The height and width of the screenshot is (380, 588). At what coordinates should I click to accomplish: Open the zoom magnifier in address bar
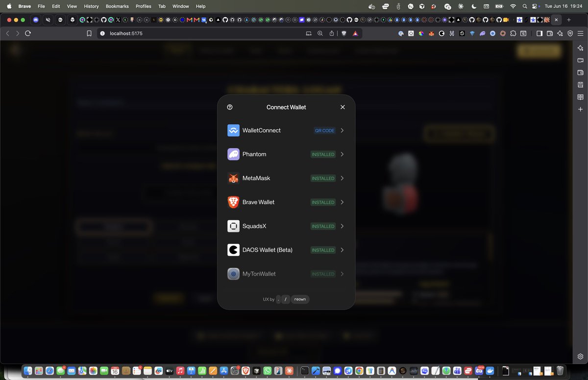(320, 33)
